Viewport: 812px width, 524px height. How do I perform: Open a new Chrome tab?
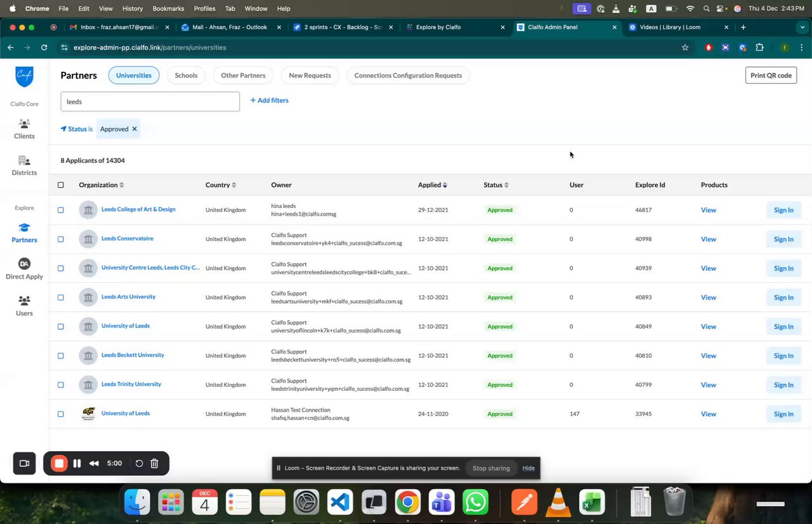[x=743, y=27]
